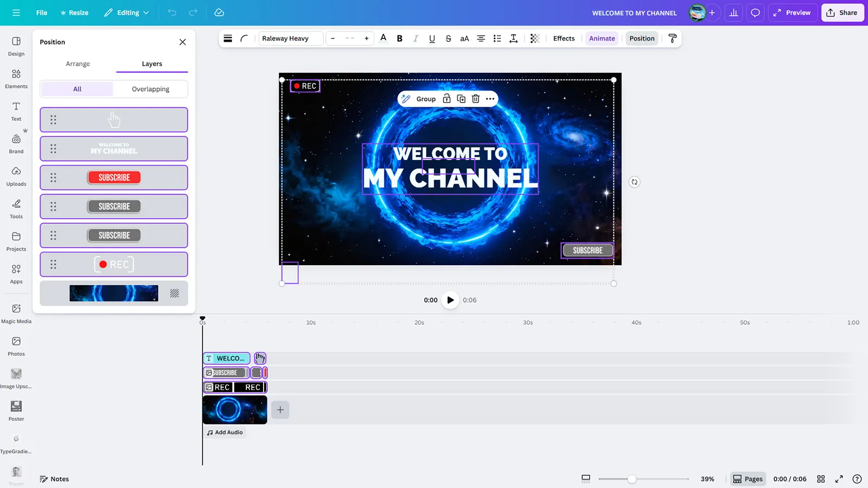Delete selection with the trash icon
868x488 pixels.
click(x=475, y=99)
